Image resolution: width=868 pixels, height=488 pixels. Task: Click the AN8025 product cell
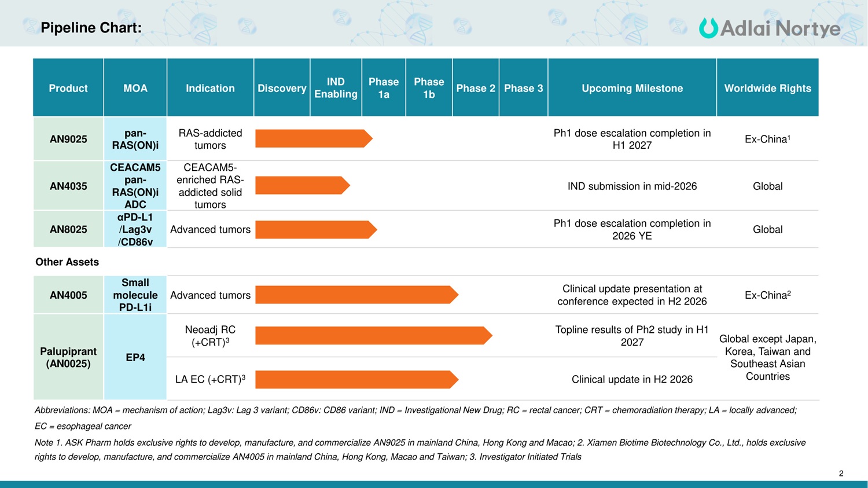coord(68,229)
